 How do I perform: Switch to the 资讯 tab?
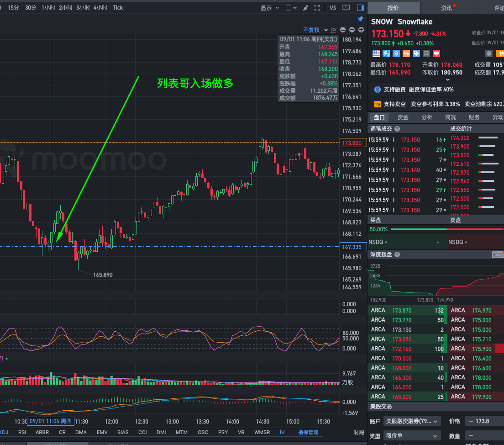447,8
